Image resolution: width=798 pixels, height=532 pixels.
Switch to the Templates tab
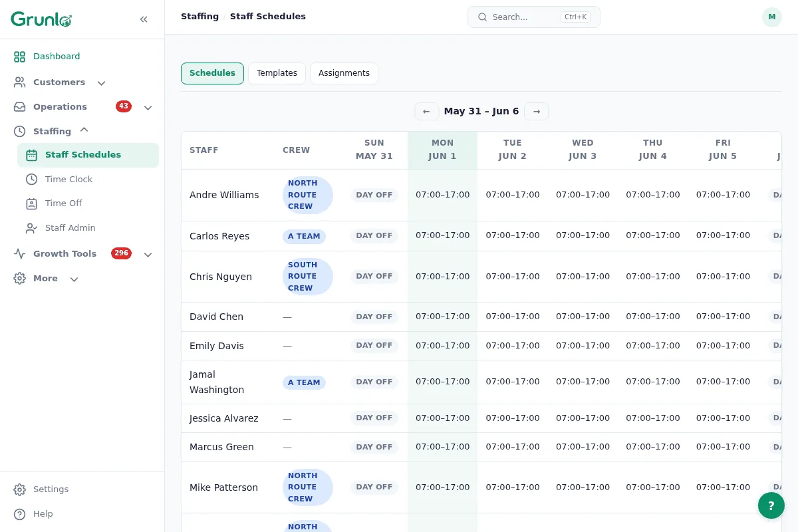pos(277,73)
